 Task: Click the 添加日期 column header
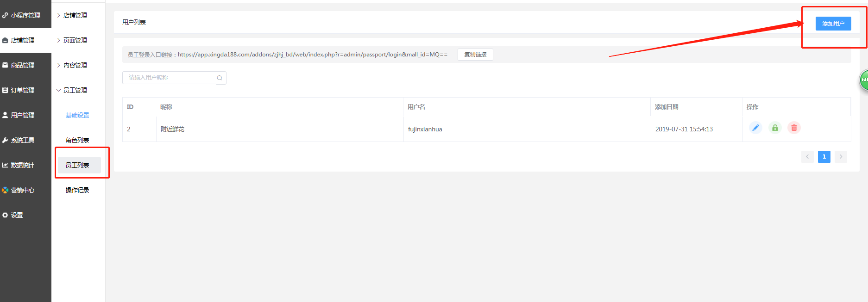coord(667,107)
